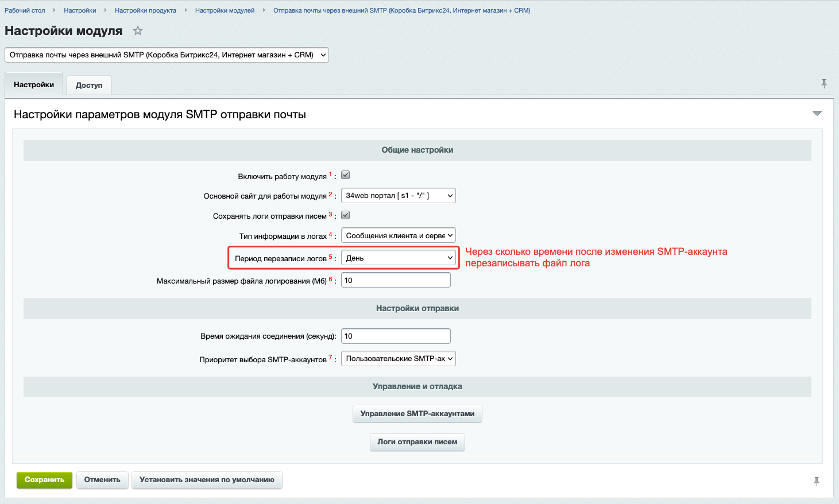Go to 'Настройки продукта' breadcrumb

145,10
